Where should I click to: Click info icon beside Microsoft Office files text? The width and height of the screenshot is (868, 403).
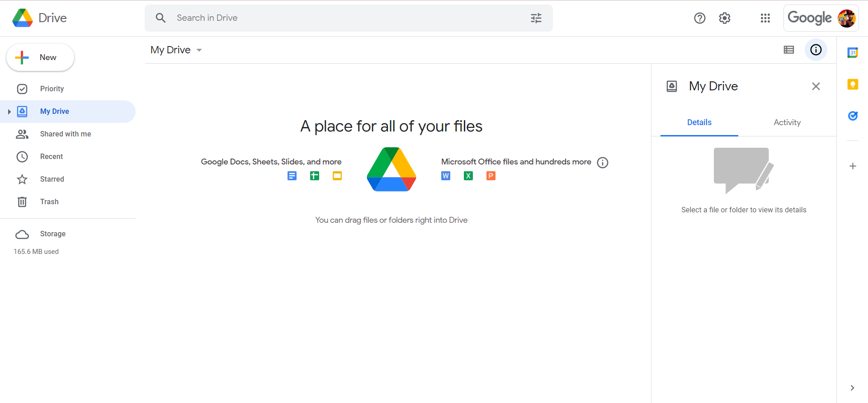coord(603,163)
